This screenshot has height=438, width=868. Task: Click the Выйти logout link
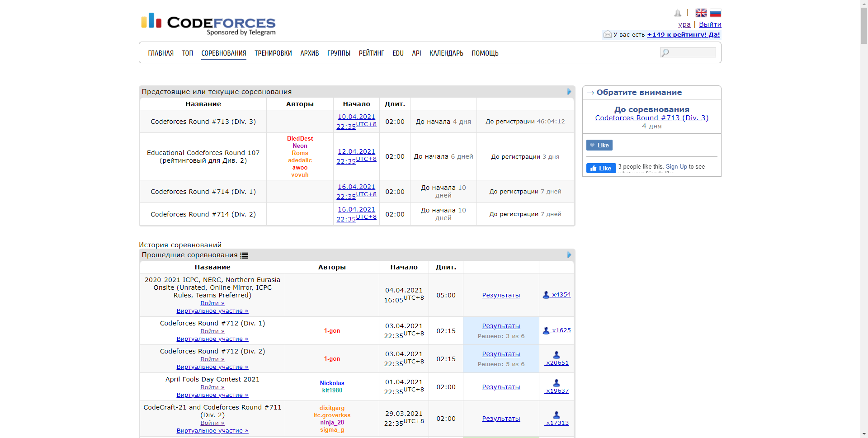click(710, 24)
